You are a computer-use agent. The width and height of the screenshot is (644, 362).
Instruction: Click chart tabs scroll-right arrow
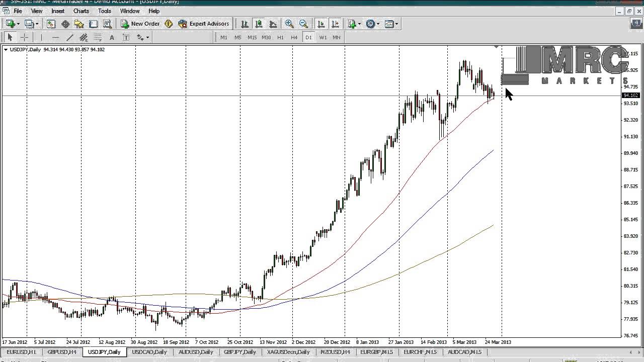638,352
